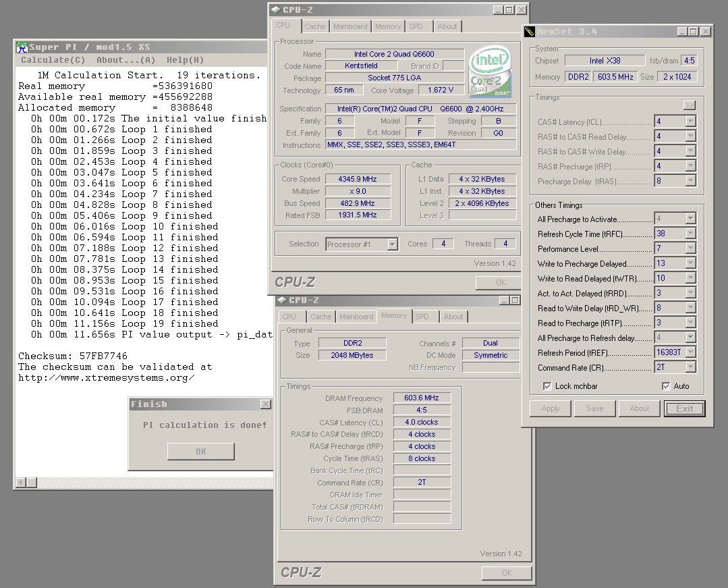Open Act. to Act. Delayed (tRRD) dropdown

(690, 293)
